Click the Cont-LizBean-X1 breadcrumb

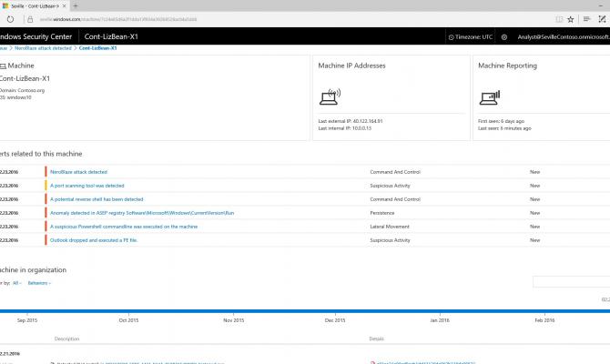tap(97, 48)
